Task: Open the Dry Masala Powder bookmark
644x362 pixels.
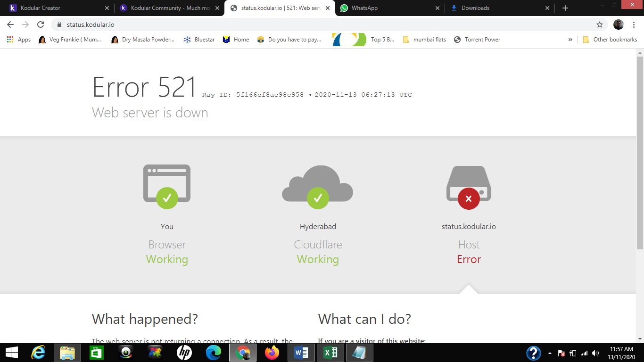Action: (143, 40)
